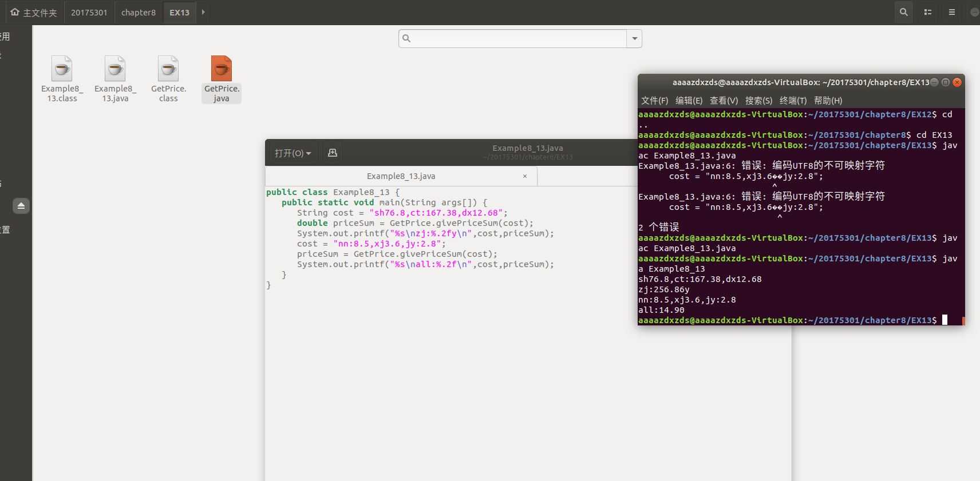Click the 'public static void main' code line
Viewport: 980px width, 481px height.
(385, 202)
